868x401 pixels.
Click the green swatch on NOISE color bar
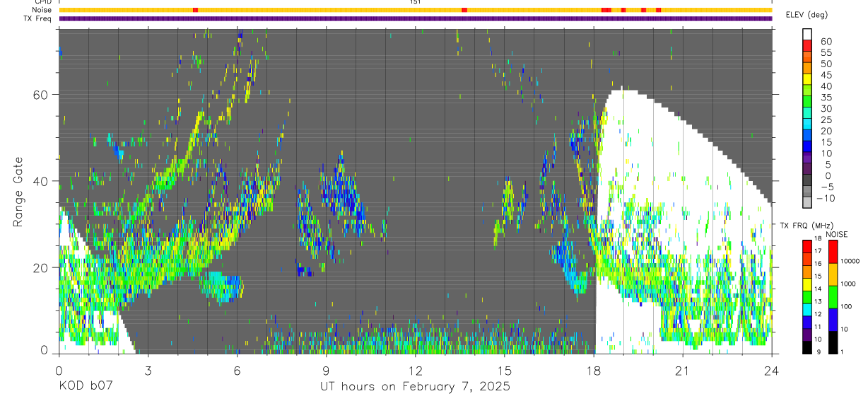[833, 297]
